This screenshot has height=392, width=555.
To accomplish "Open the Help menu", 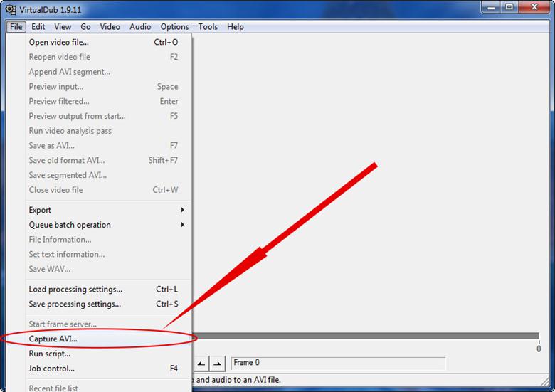I will pyautogui.click(x=236, y=27).
